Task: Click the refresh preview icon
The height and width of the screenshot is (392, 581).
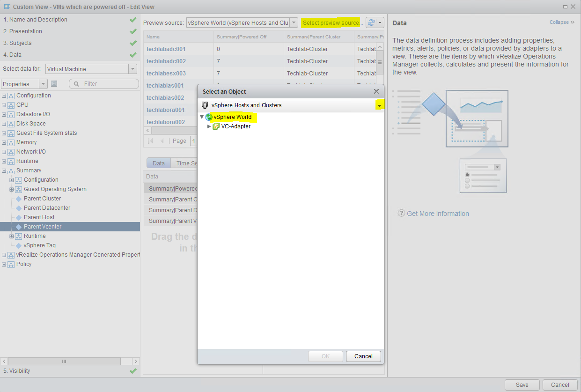Action: click(371, 22)
